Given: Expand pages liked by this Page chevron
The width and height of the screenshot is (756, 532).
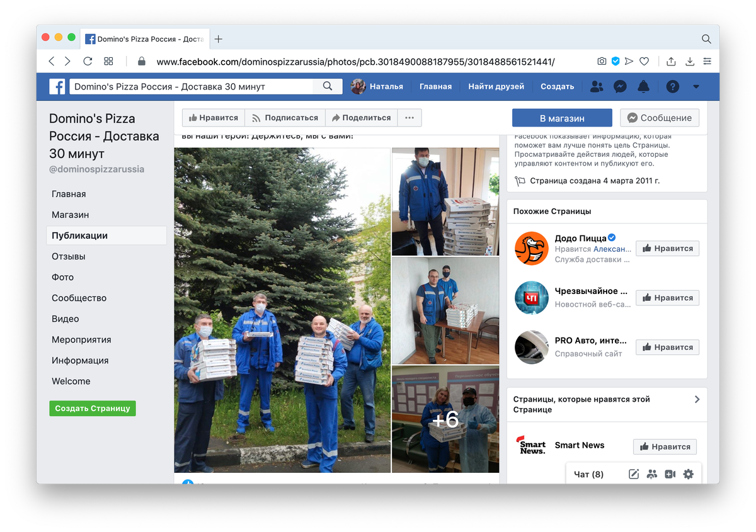Looking at the screenshot, I should (x=697, y=399).
